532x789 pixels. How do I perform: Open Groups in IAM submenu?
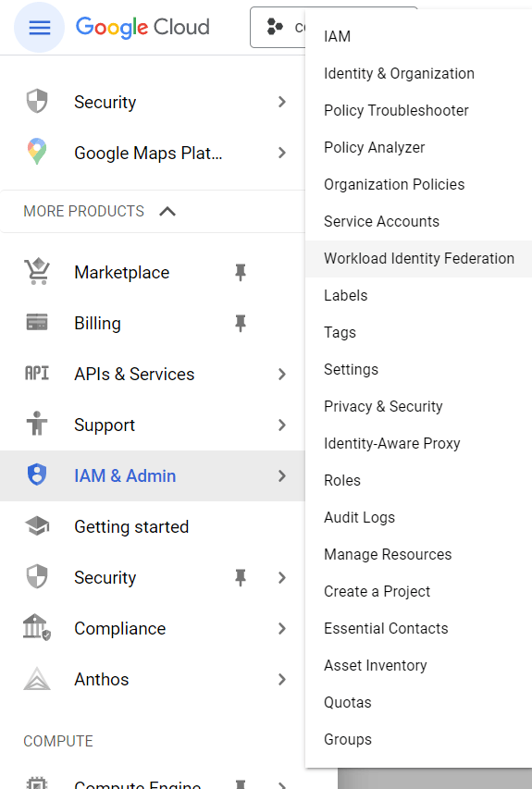click(x=348, y=739)
